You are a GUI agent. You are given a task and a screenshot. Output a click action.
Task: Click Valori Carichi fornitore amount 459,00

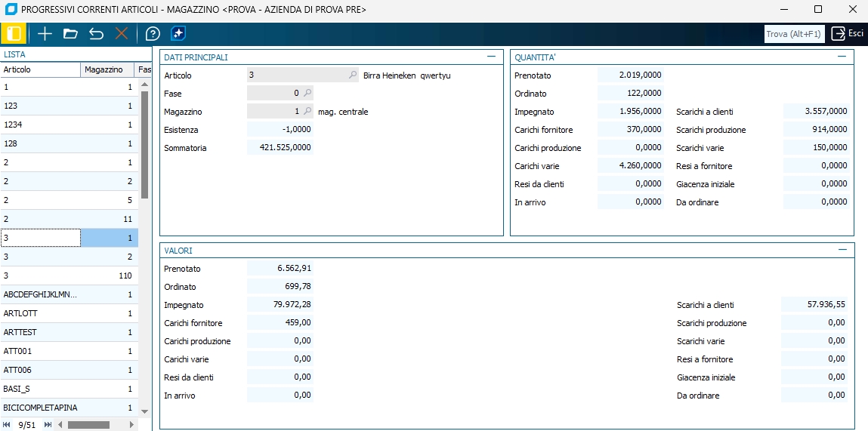tap(280, 322)
